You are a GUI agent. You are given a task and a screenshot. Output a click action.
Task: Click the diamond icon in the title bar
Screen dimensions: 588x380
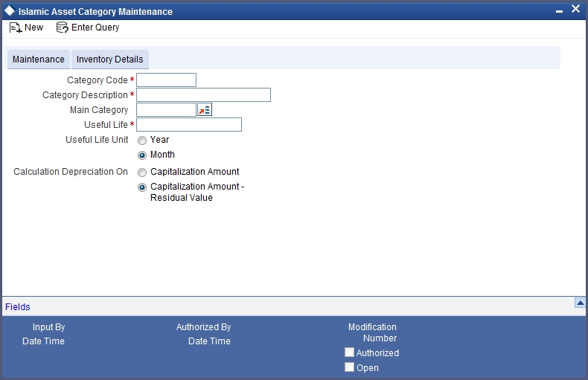(10, 11)
